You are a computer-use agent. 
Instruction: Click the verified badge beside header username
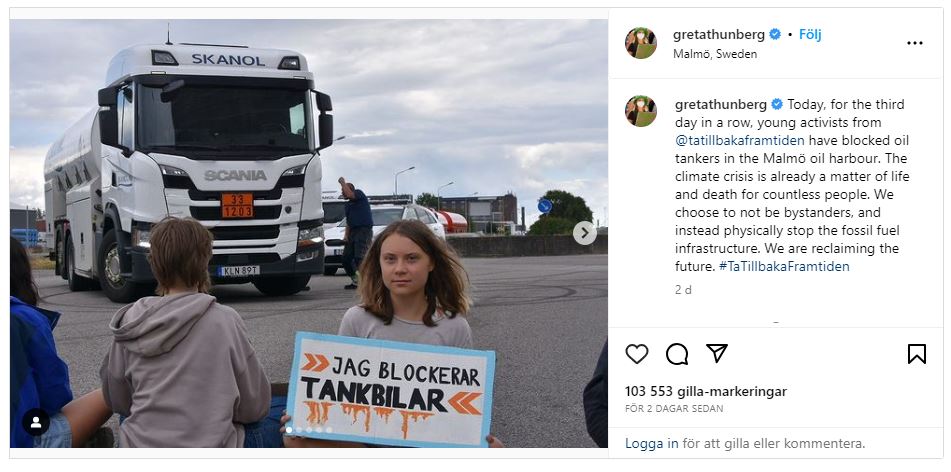pyautogui.click(x=775, y=35)
